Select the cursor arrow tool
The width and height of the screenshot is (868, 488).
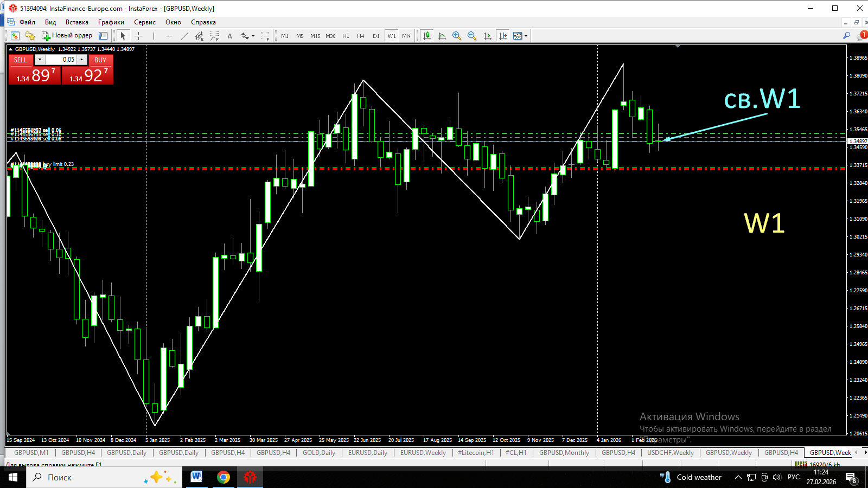pos(123,36)
